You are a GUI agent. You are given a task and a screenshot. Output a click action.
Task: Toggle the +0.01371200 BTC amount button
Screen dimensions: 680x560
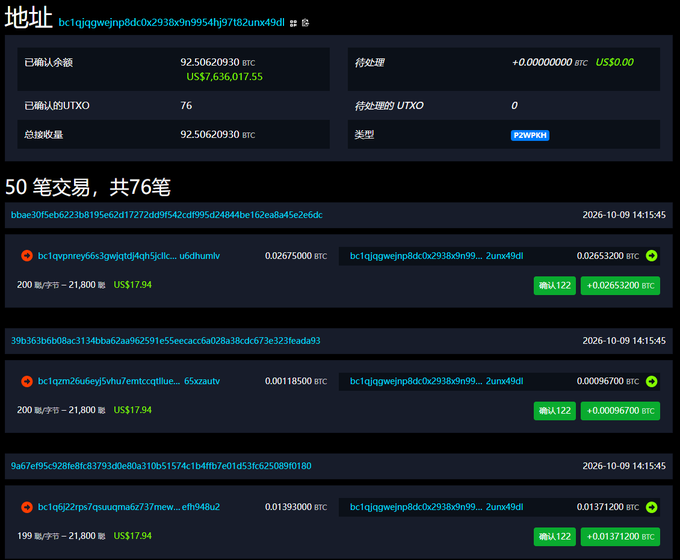tap(620, 537)
